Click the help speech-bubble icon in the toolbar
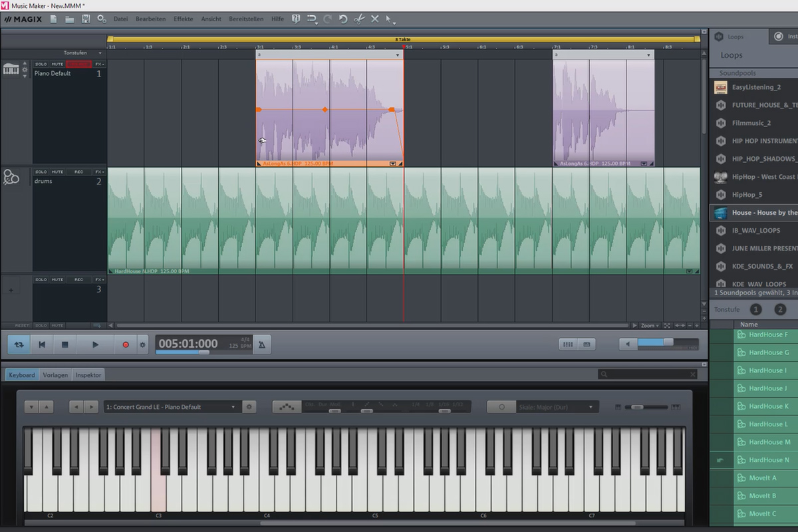 point(296,19)
